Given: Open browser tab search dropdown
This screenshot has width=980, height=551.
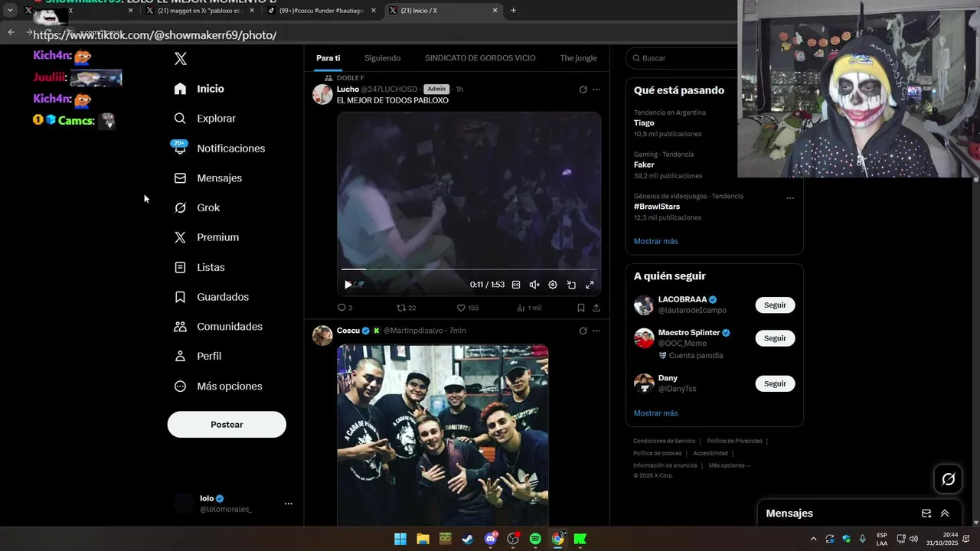Looking at the screenshot, I should click(10, 11).
